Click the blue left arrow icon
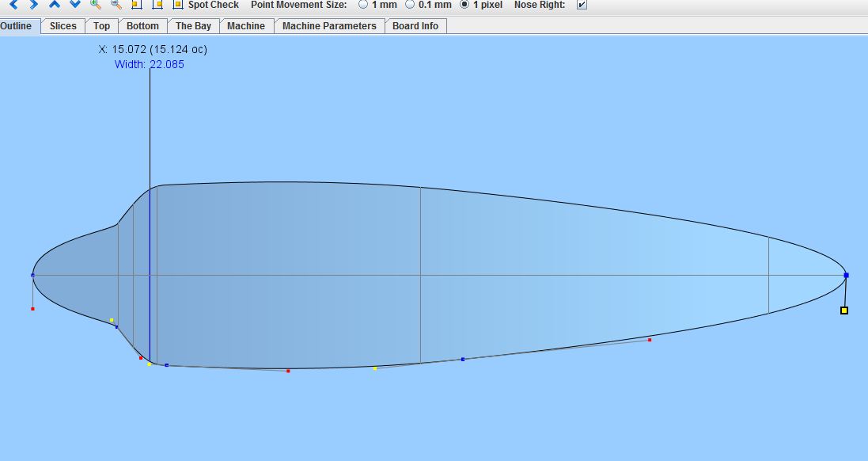This screenshot has height=461, width=868. coord(13,4)
